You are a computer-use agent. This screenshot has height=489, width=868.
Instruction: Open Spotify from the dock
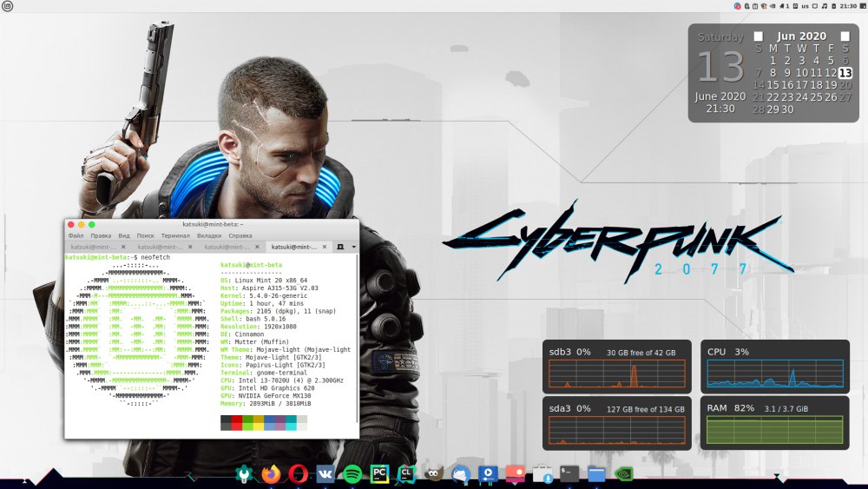click(x=352, y=474)
